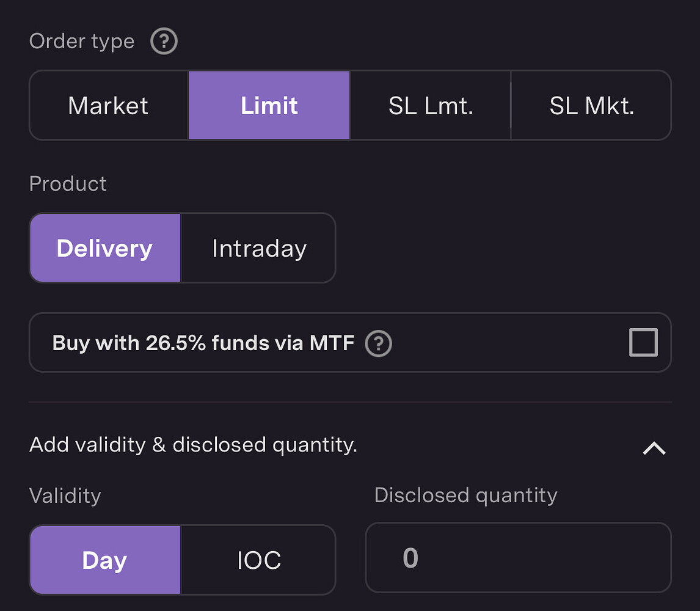
Task: Choose SL Mkt. order type
Action: 591,105
